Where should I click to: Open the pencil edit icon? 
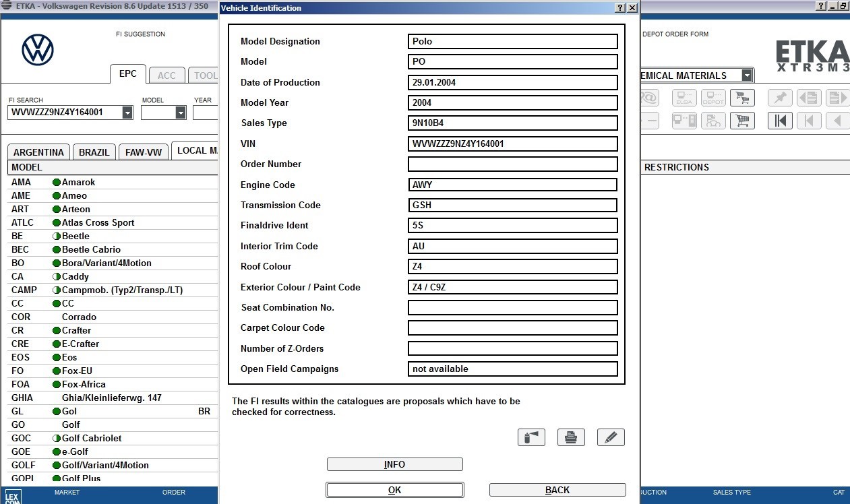point(611,437)
